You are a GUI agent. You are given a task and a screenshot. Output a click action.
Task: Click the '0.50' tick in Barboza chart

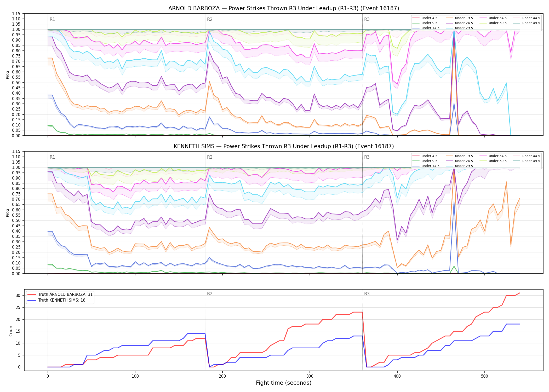point(16,83)
